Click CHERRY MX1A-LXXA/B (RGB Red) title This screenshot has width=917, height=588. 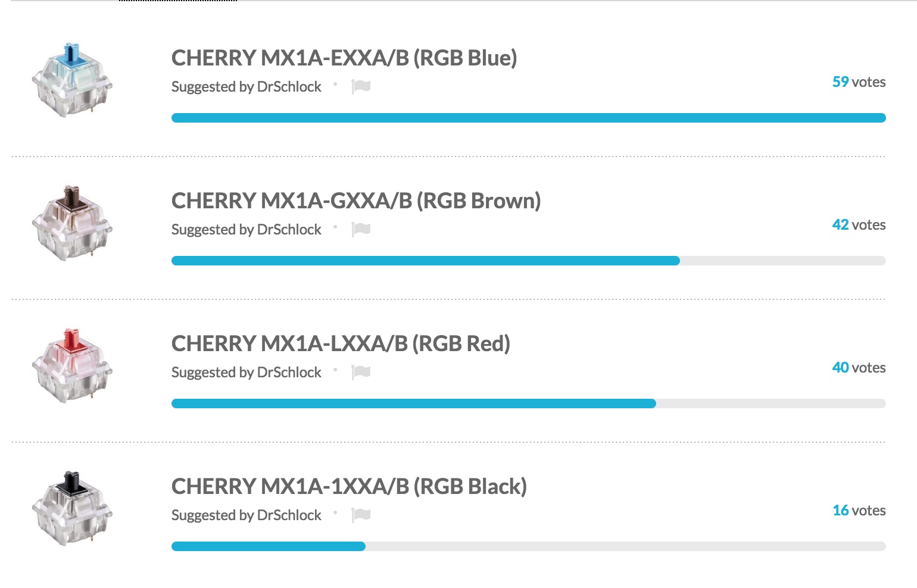click(341, 344)
